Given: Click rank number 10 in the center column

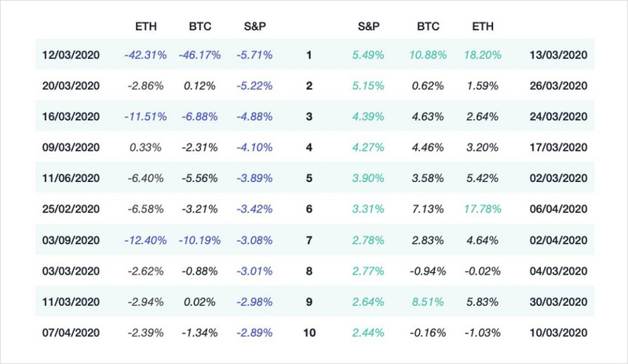Looking at the screenshot, I should tap(310, 332).
